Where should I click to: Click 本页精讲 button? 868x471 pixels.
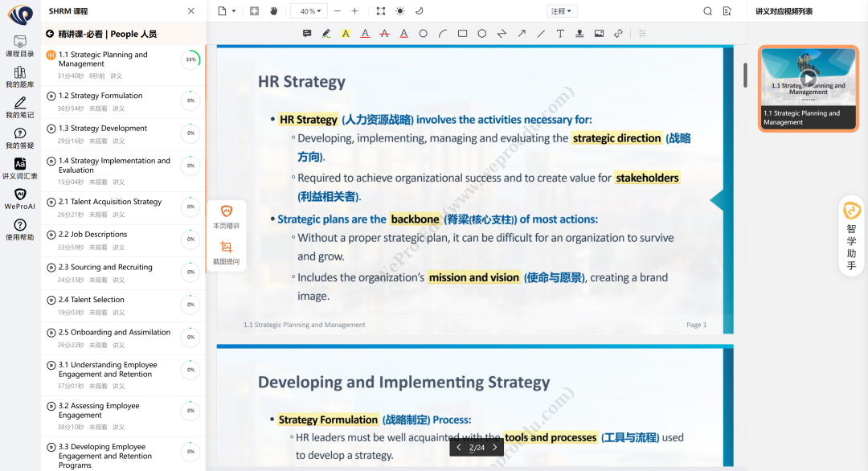pyautogui.click(x=226, y=216)
